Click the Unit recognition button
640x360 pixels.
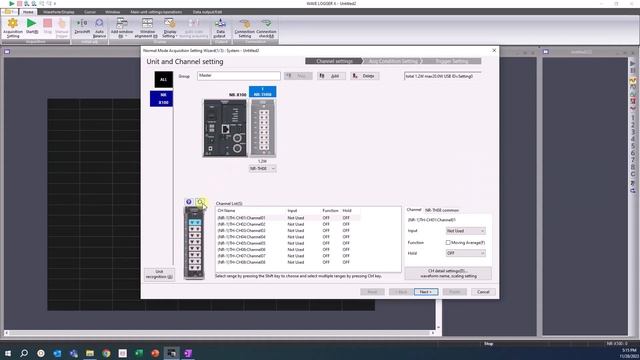pyautogui.click(x=159, y=274)
